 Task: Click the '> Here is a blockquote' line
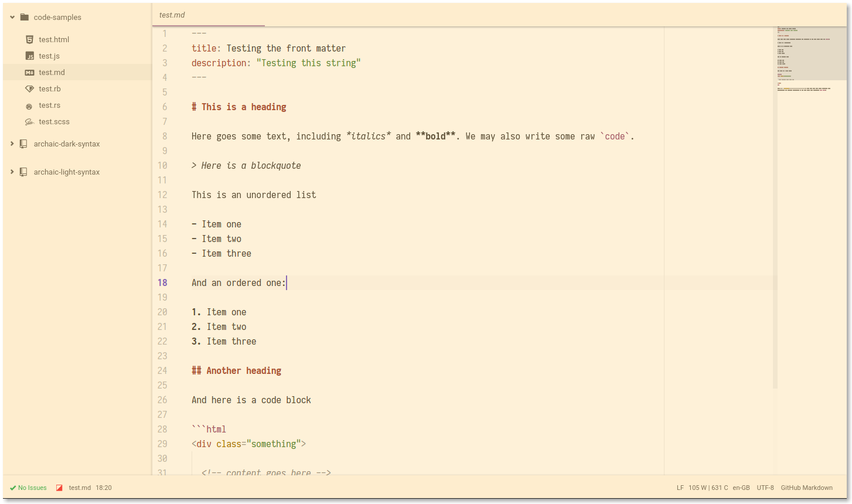pos(246,165)
